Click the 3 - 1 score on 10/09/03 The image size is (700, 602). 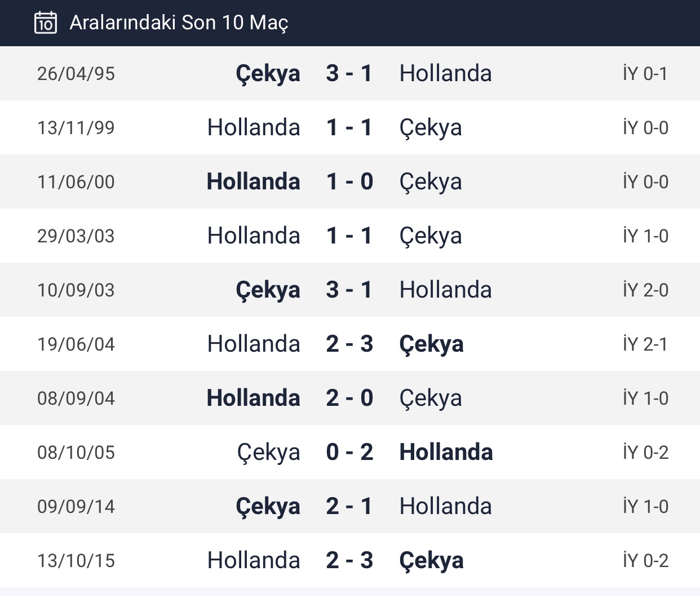(349, 290)
